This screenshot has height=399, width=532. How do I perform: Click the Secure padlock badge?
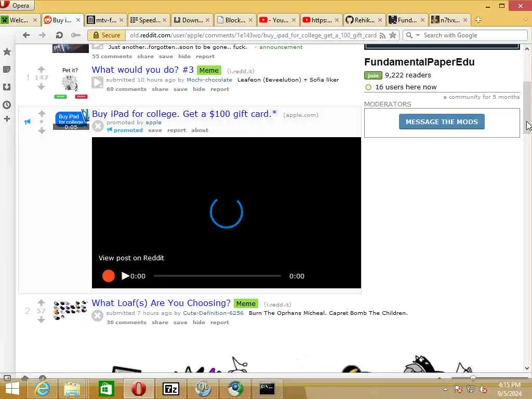pyautogui.click(x=106, y=35)
